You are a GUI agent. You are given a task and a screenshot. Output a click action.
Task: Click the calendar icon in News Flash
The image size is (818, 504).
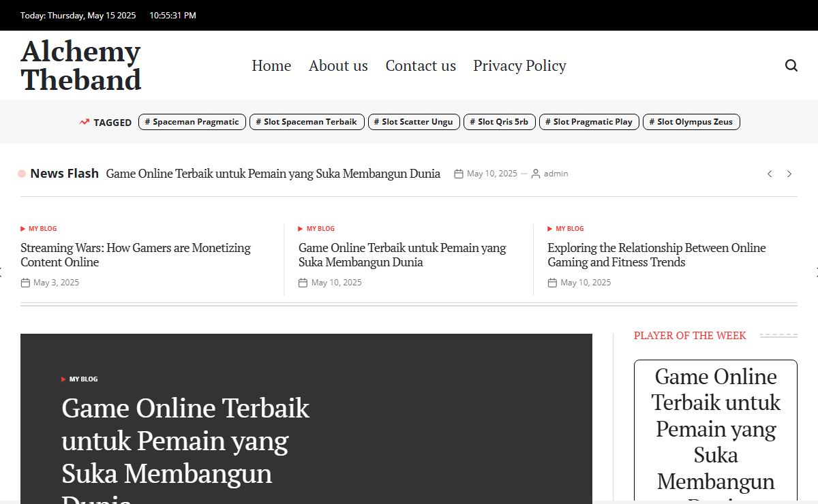click(x=459, y=174)
